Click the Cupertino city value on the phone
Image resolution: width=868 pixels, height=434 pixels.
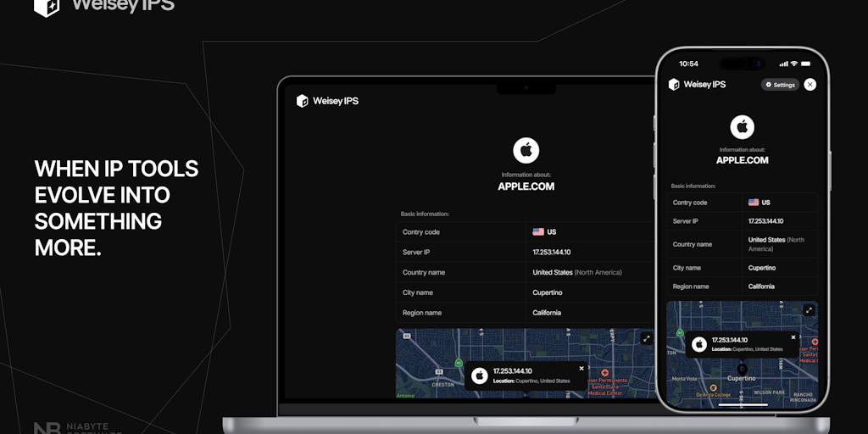click(x=762, y=268)
